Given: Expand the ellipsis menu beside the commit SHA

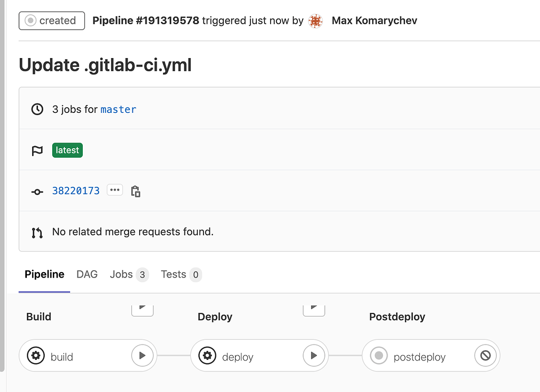Looking at the screenshot, I should coord(114,190).
